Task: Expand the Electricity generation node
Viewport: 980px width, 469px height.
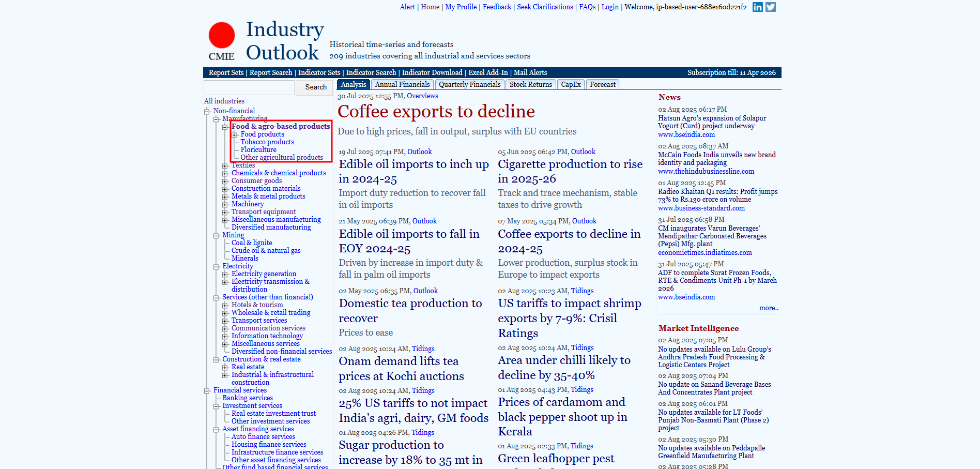Action: [225, 275]
